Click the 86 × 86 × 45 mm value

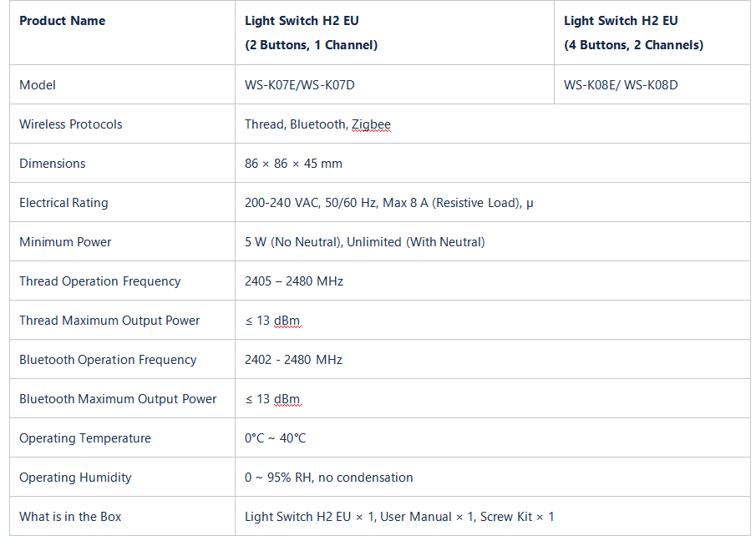[293, 164]
